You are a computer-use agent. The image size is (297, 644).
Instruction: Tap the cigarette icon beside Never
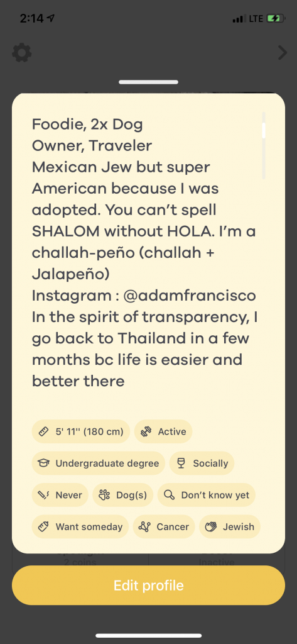point(43,495)
